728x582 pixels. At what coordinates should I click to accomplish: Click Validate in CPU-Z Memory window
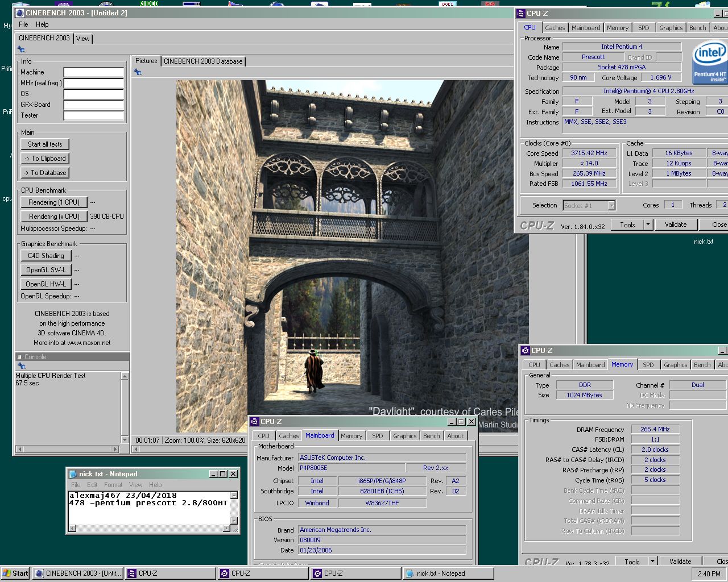(x=680, y=562)
